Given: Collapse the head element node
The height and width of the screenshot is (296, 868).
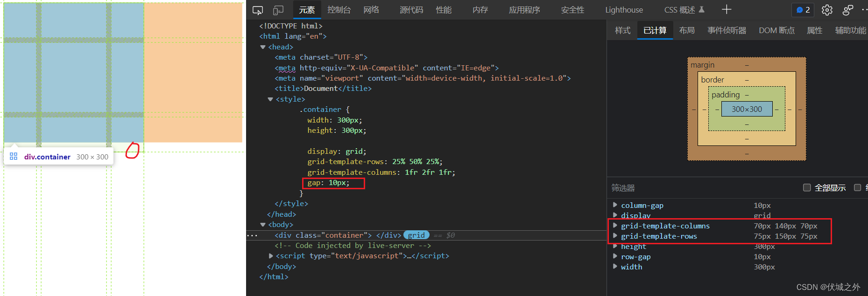Looking at the screenshot, I should pos(263,47).
